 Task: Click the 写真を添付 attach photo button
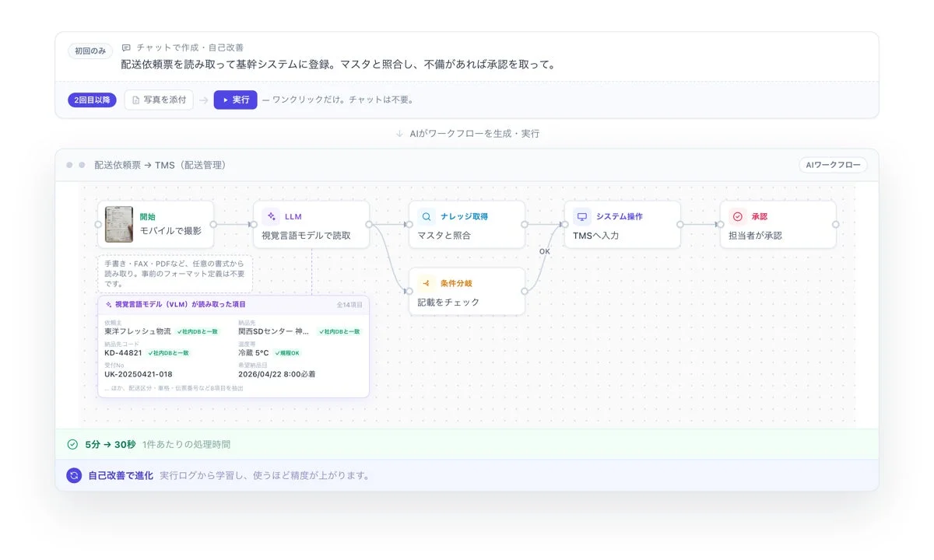click(159, 100)
